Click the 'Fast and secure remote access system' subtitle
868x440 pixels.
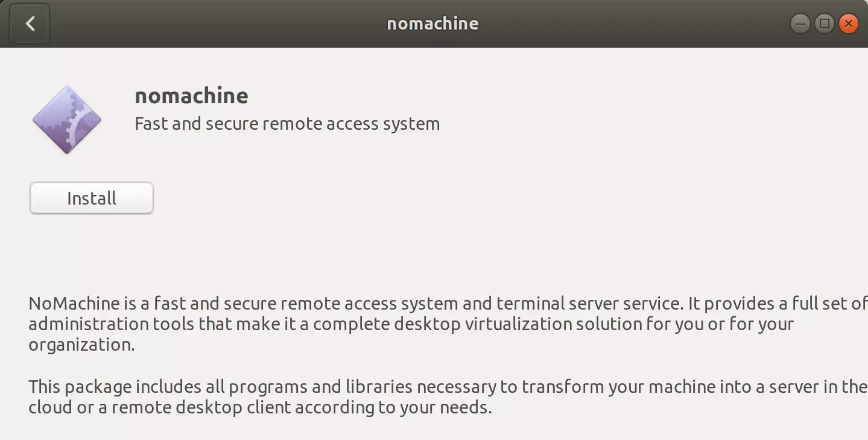click(x=287, y=124)
